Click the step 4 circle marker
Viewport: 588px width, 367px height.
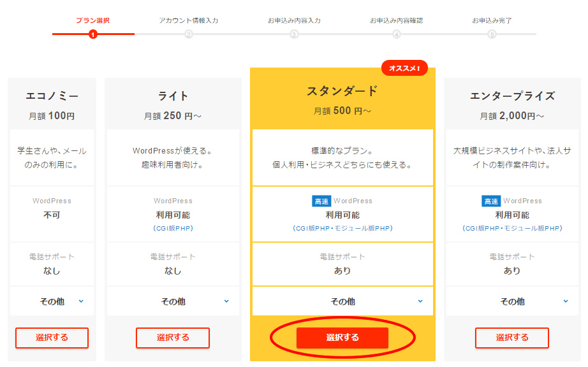[397, 34]
